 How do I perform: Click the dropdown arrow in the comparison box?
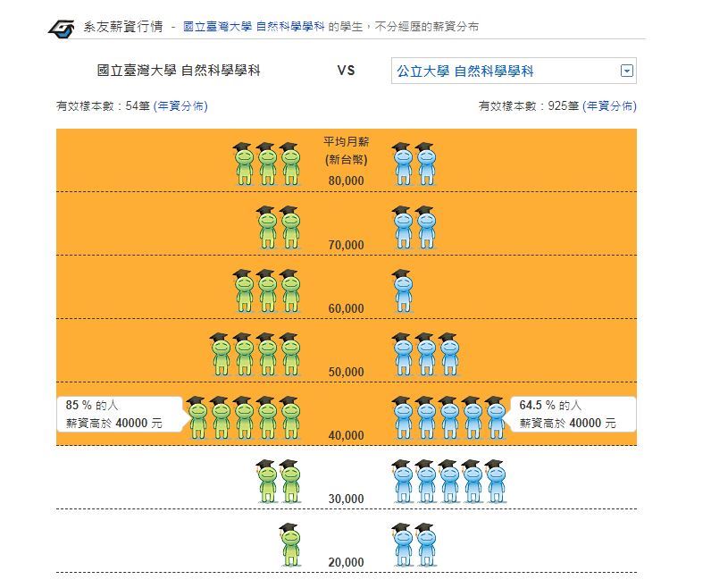[627, 71]
